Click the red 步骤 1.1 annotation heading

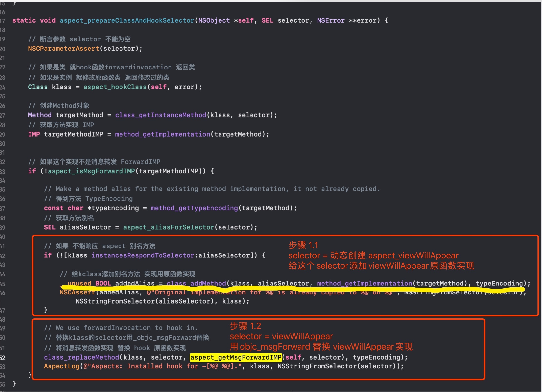(x=303, y=245)
